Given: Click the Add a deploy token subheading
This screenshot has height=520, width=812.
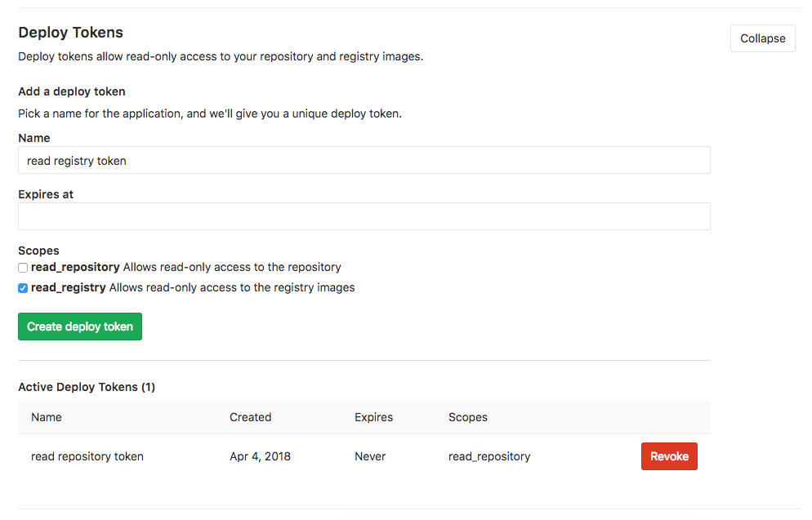Looking at the screenshot, I should coord(71,91).
